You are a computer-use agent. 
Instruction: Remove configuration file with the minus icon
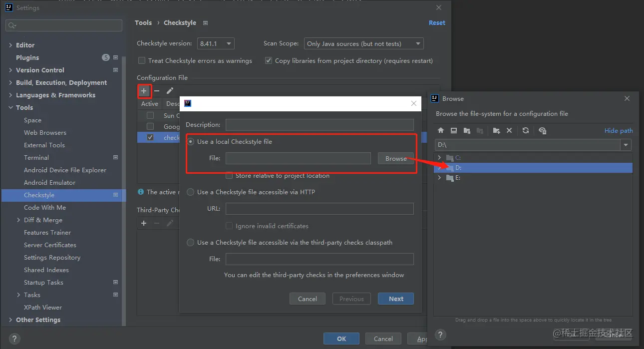click(x=157, y=91)
